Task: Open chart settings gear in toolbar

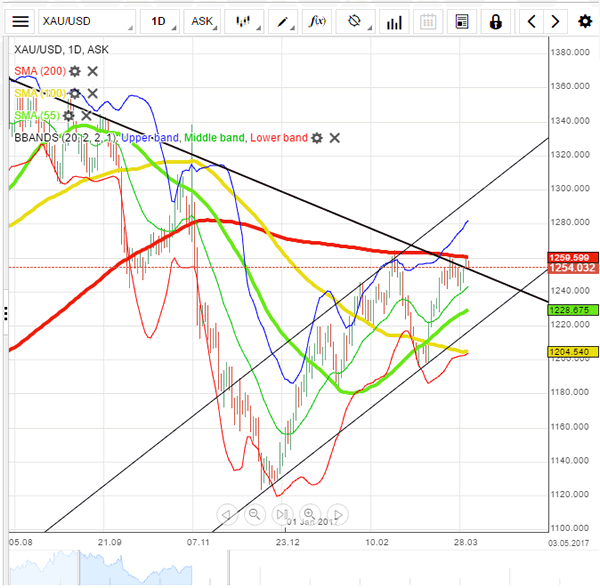Action: tap(585, 21)
